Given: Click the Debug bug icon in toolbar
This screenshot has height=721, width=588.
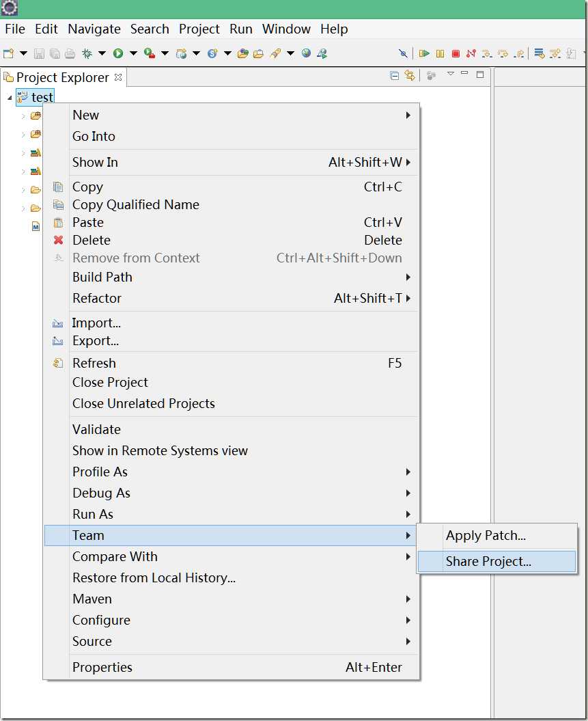Looking at the screenshot, I should [x=87, y=53].
